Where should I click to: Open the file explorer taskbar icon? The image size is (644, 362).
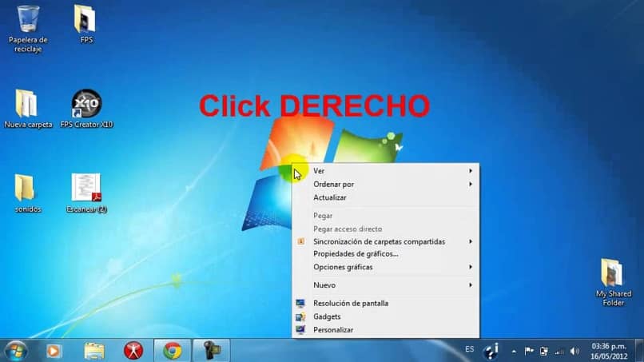tap(94, 351)
